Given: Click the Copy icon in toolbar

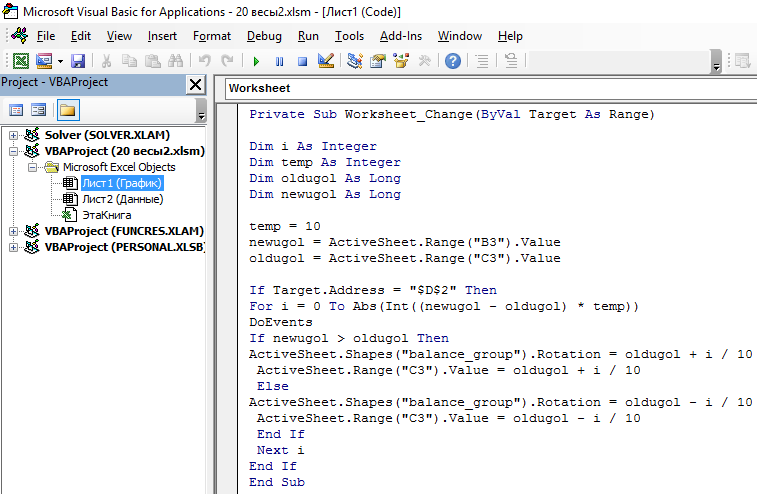Looking at the screenshot, I should click(x=129, y=61).
